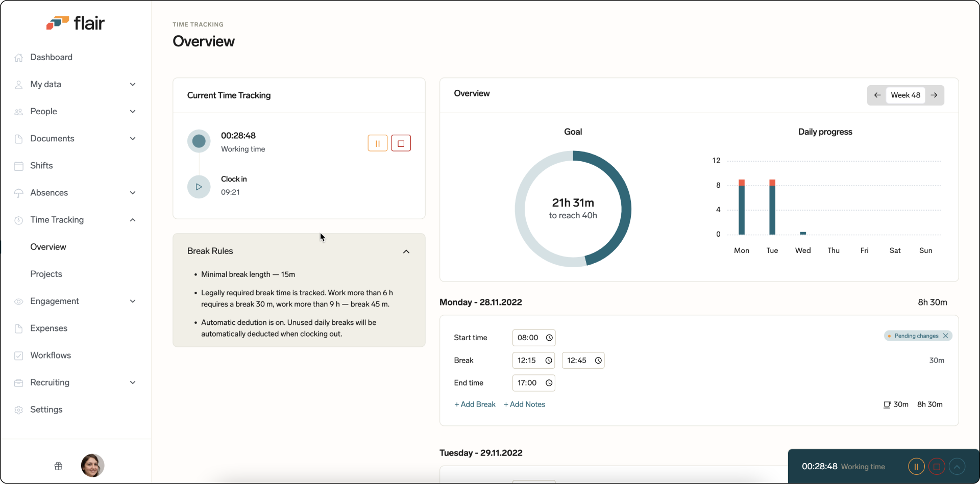Viewport: 980px width, 484px height.
Task: Pause the timer in Current Time Tracking
Action: [377, 143]
